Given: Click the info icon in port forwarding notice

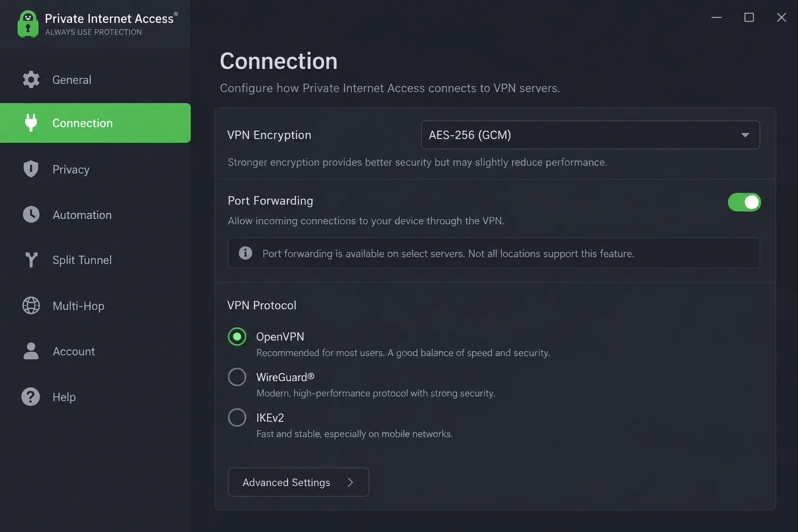Looking at the screenshot, I should click(x=245, y=253).
